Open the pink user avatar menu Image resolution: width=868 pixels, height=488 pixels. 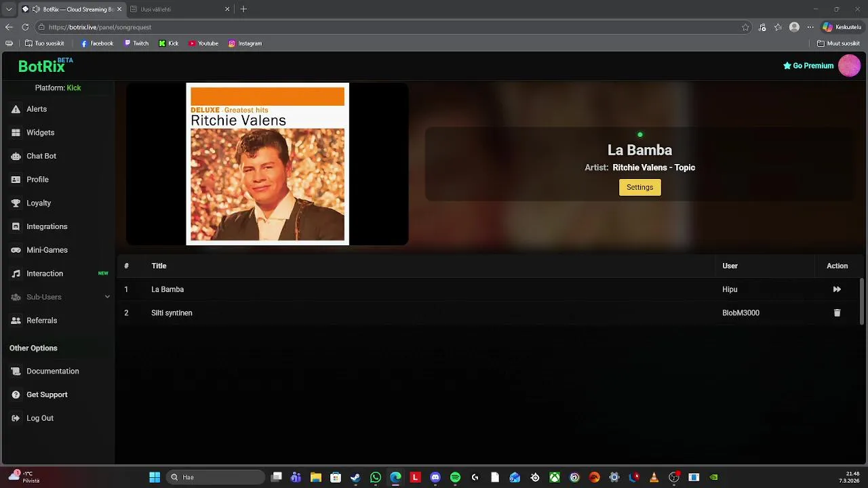click(849, 66)
